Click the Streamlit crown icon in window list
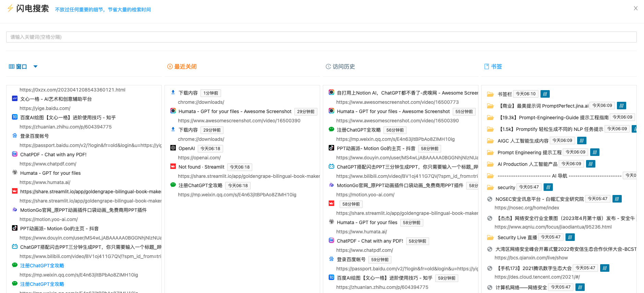Screen dimensions: 644x293 15,191
